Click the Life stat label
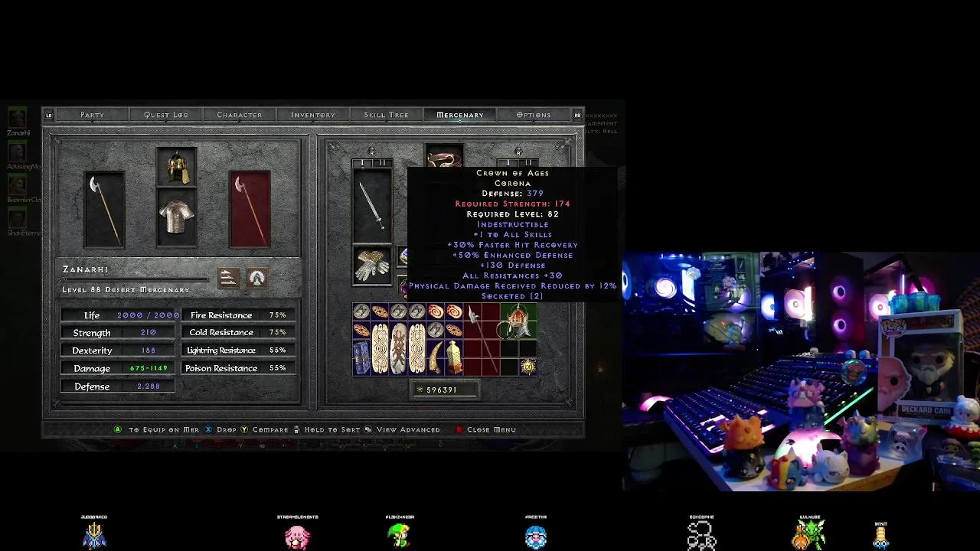 92,315
